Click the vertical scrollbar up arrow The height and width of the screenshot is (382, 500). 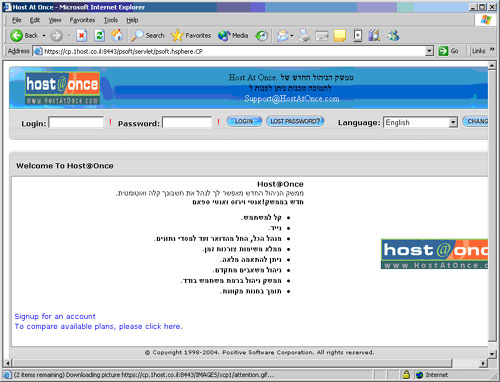pos(492,65)
